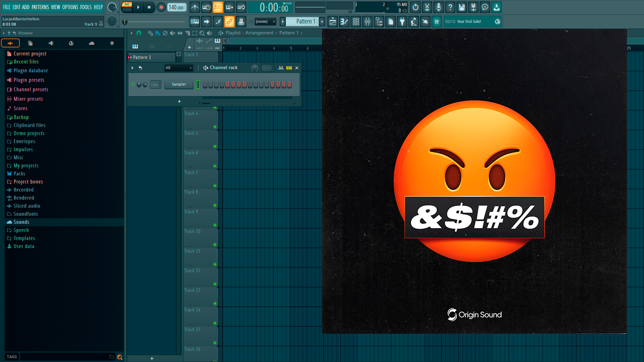Open the Piano roll view icon

click(344, 21)
